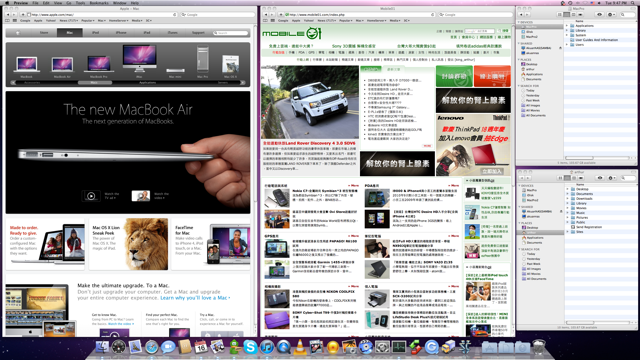Click Mac mini product on Apple page
640x360 pixels.
click(175, 73)
